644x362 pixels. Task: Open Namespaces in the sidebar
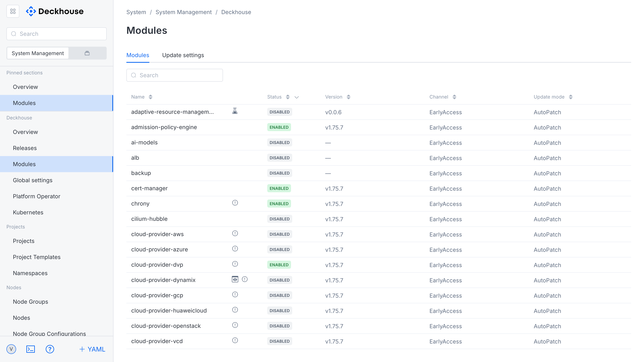[x=57, y=273]
